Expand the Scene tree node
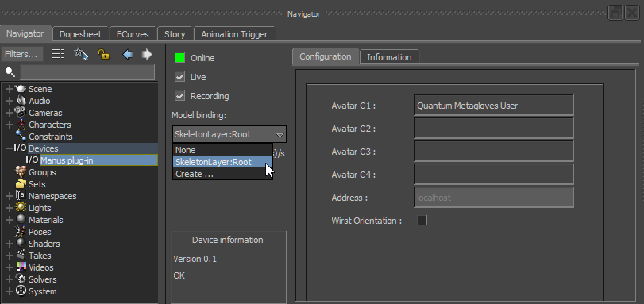This screenshot has width=644, height=304. coord(10,89)
